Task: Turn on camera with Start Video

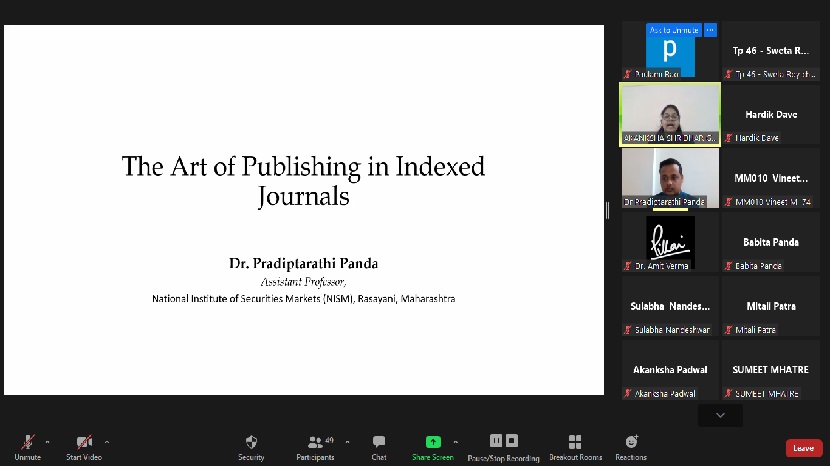Action: click(x=84, y=442)
